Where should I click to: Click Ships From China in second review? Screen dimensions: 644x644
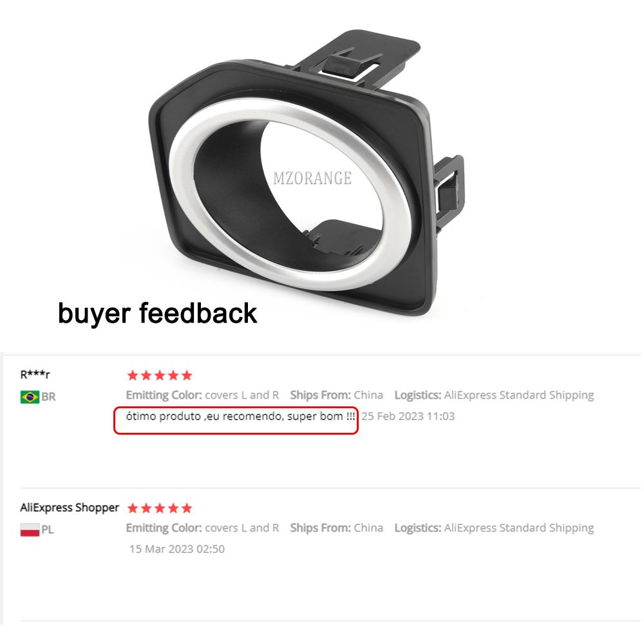point(336,528)
